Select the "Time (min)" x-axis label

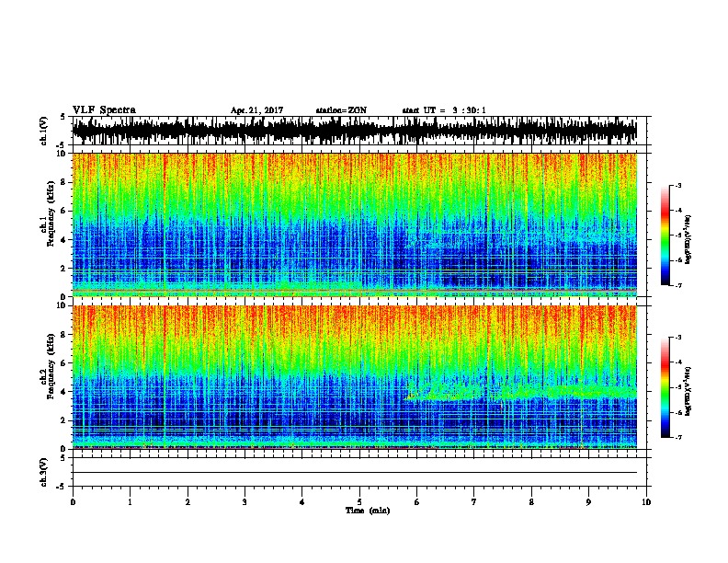click(x=368, y=511)
